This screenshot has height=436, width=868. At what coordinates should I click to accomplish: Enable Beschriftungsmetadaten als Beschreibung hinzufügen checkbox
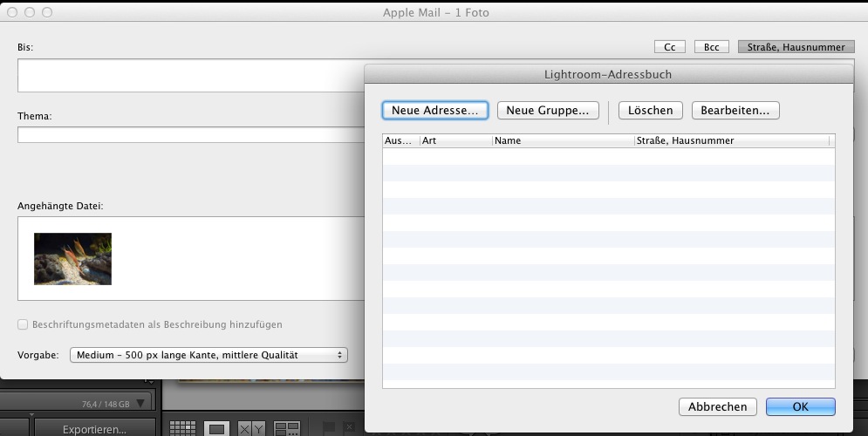click(x=23, y=324)
